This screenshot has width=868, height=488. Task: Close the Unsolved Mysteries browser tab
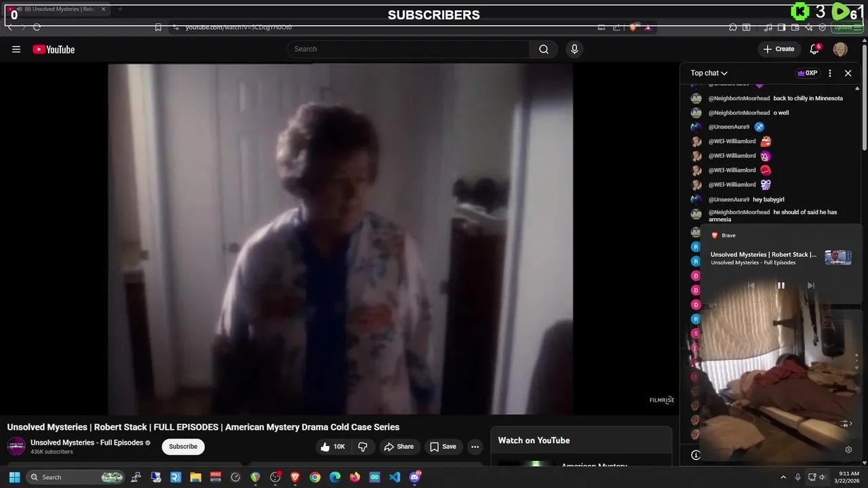(x=103, y=9)
